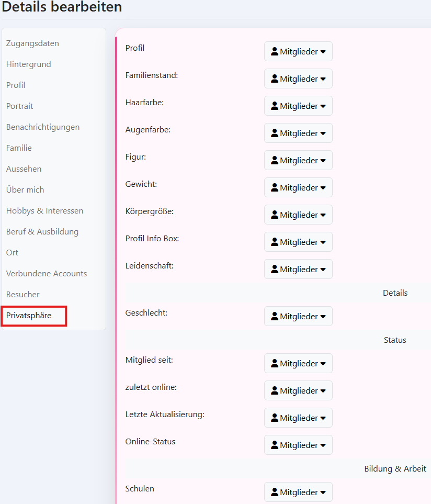Go to the Besucher page

coord(22,294)
